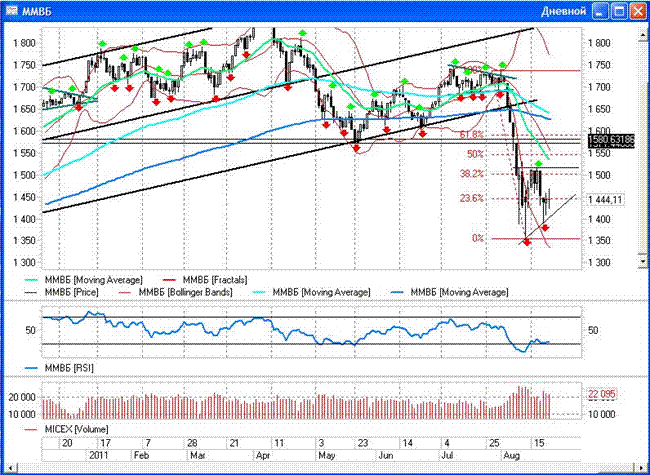This screenshot has height=475, width=650.
Task: Select the cyan ММВБ [Moving Average] legend entry
Action: 312,292
